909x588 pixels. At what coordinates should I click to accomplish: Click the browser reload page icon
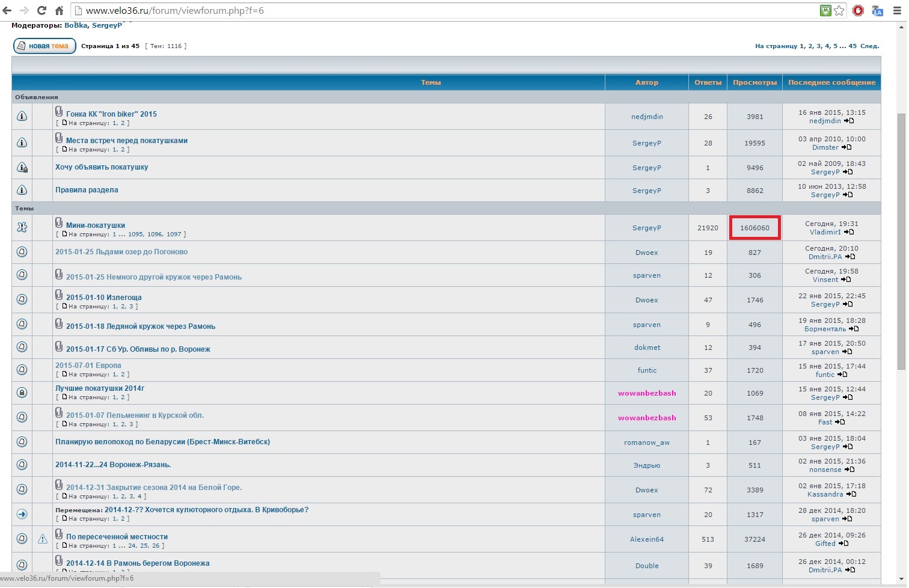pos(41,10)
